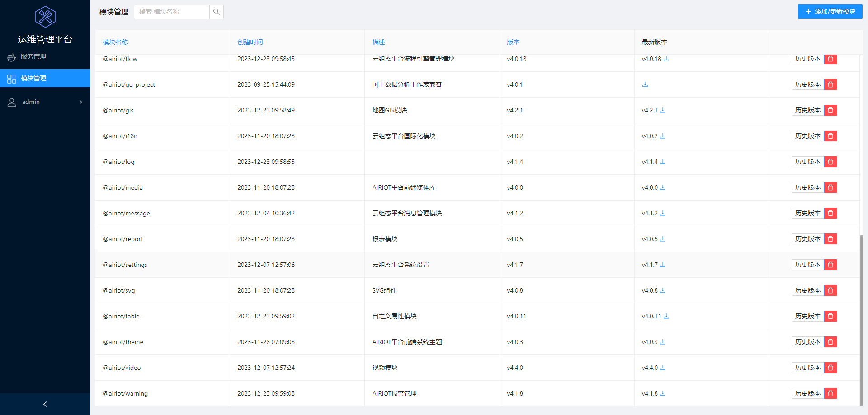Download latest version of @airiot/gg-project
The image size is (868, 415).
(645, 84)
